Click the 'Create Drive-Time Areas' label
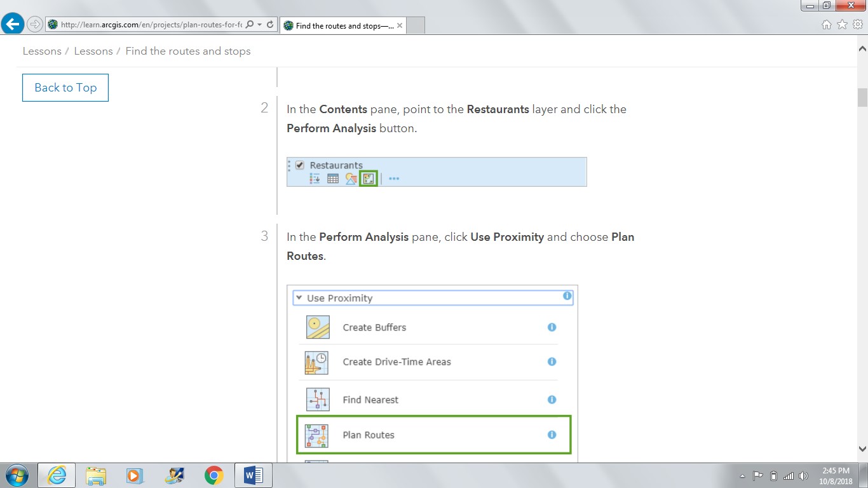The width and height of the screenshot is (868, 488). coord(397,362)
